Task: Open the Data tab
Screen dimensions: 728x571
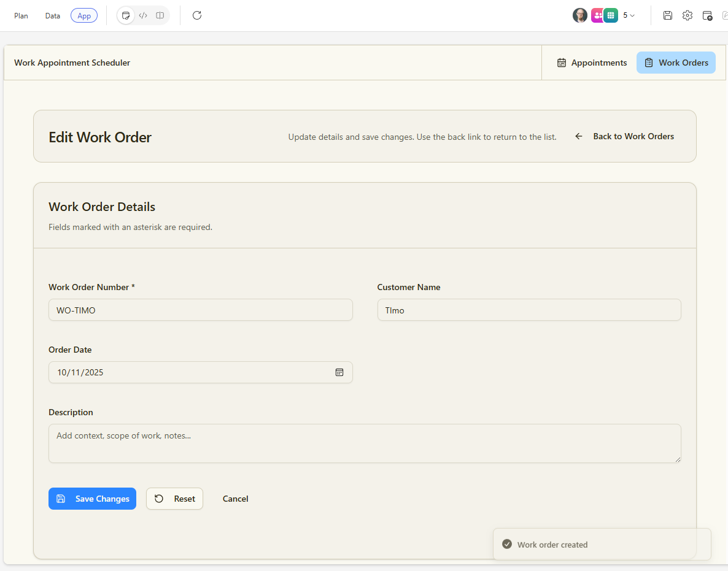Action: 53,15
